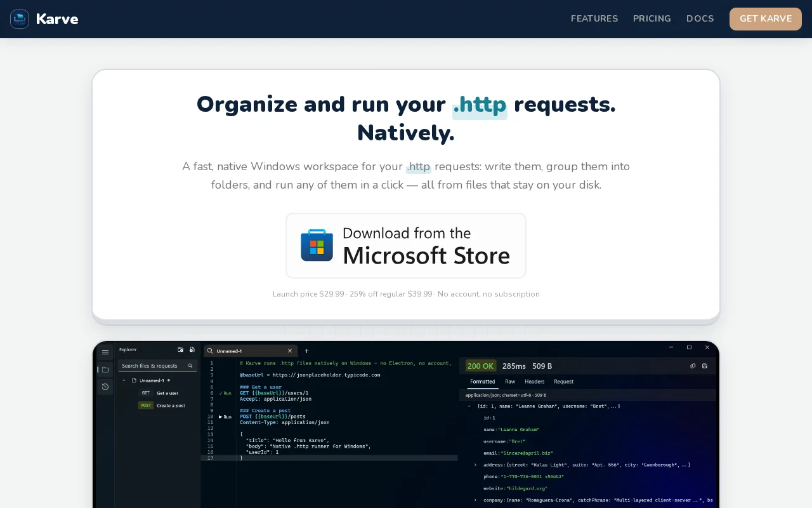Click the new folder icon in Explorer header
Screen dimensions: 812x508
click(x=180, y=349)
